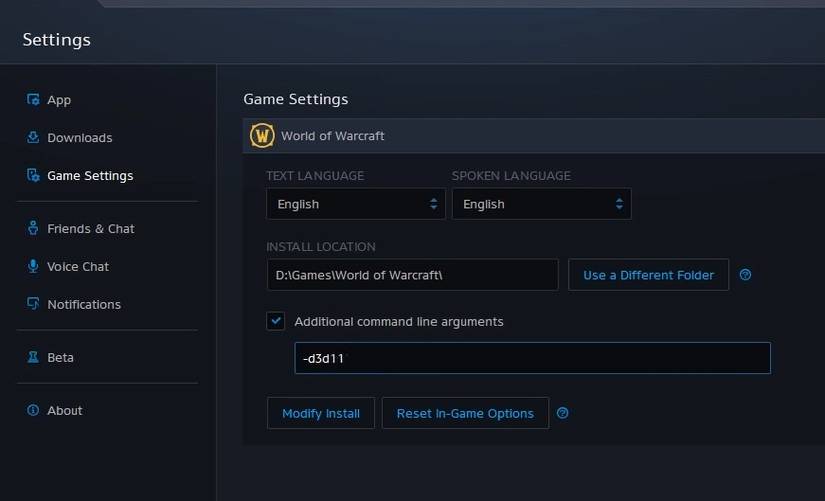The image size is (825, 501).
Task: Open the Spoken Language dropdown
Action: (x=541, y=204)
